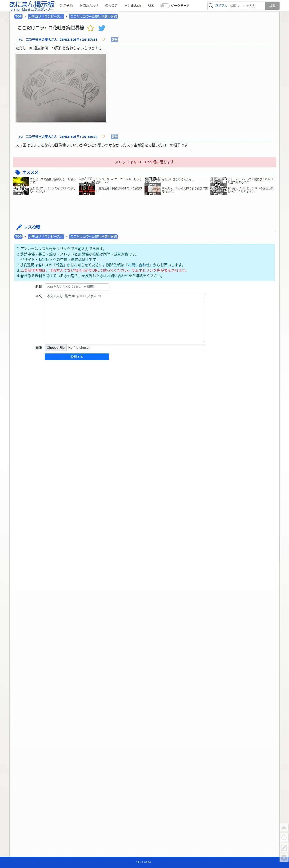The height and width of the screenshot is (868, 289).
Task: Click the 投稿する submit button
Action: 77,357
